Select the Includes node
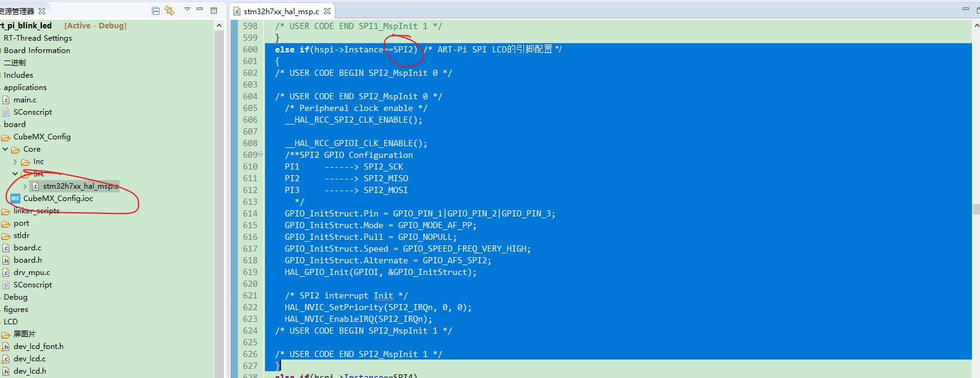Image resolution: width=980 pixels, height=378 pixels. coord(18,75)
